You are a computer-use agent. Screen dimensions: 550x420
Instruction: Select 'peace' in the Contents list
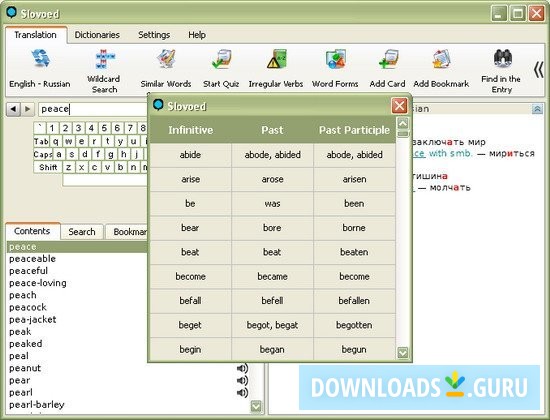tap(77, 247)
